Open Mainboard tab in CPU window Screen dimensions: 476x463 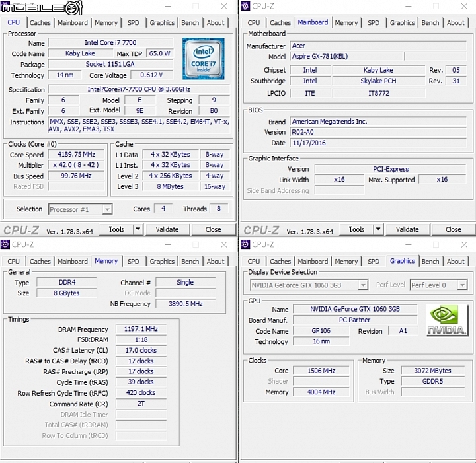point(73,23)
